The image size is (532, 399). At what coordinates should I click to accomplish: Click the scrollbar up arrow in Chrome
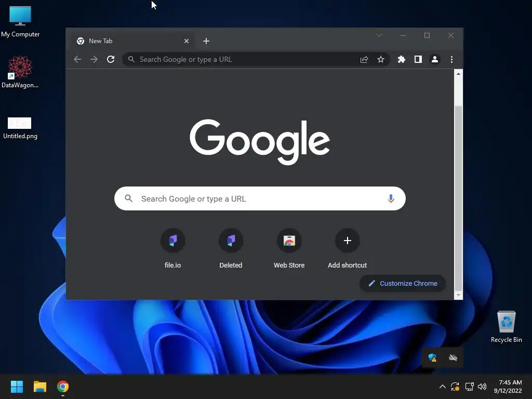tap(458, 74)
